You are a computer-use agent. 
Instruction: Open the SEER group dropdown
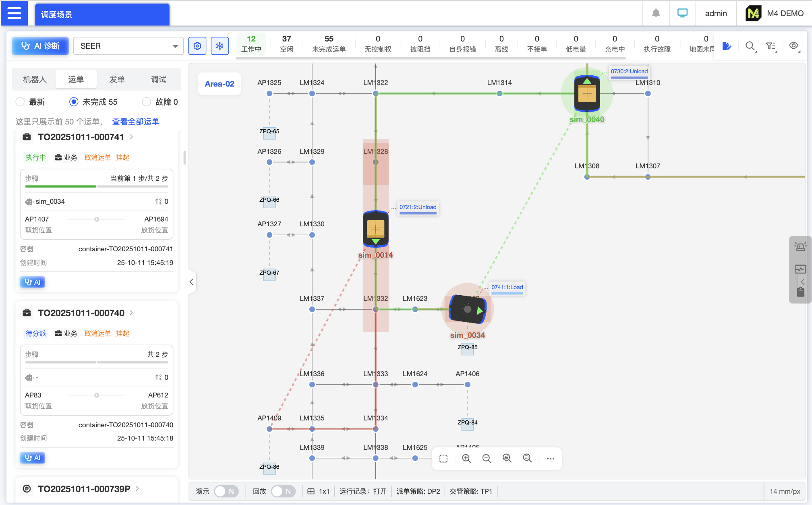tap(128, 46)
